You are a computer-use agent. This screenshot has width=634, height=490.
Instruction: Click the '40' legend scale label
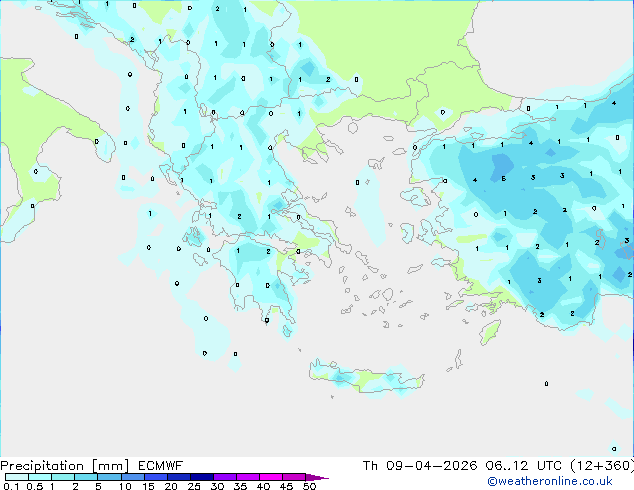[x=263, y=486]
